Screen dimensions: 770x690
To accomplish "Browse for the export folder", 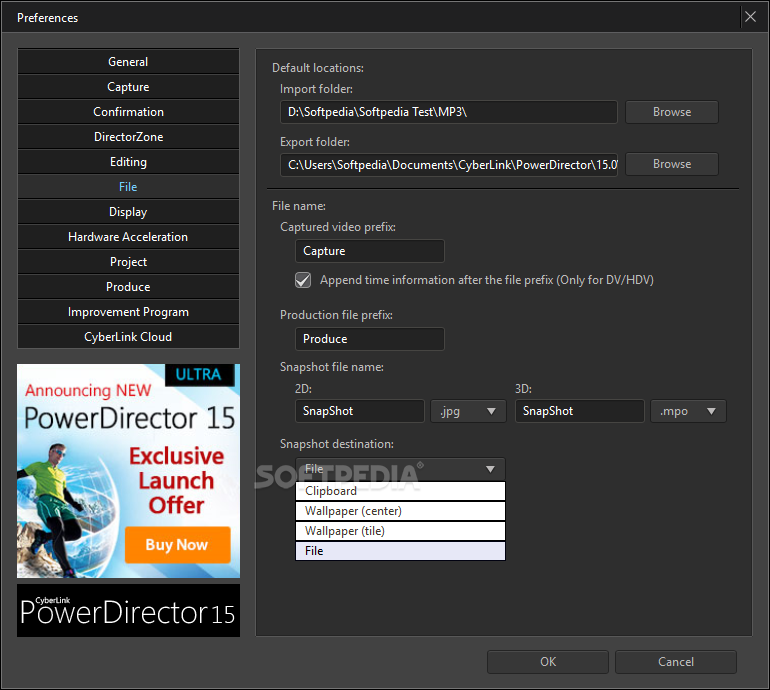I will click(672, 164).
